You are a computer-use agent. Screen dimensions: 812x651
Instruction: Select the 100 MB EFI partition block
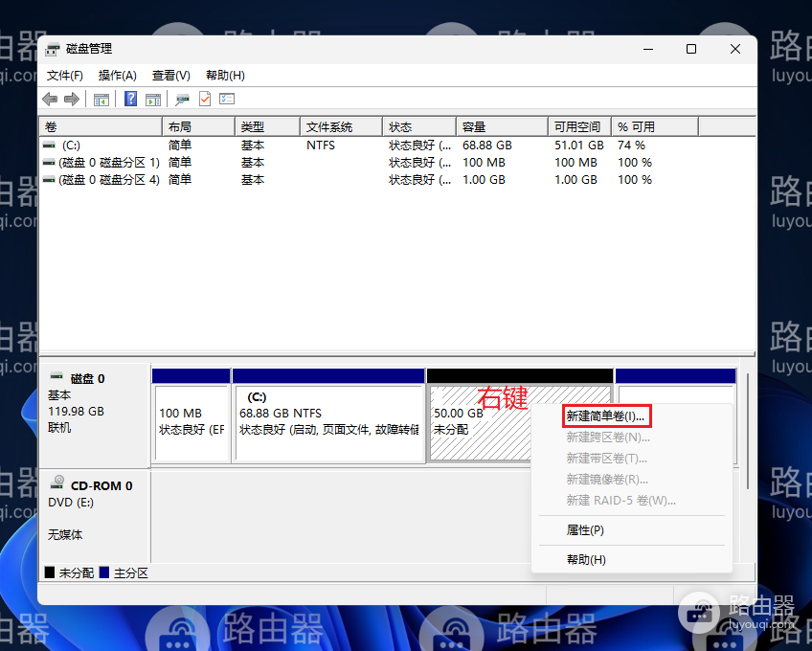pos(192,415)
